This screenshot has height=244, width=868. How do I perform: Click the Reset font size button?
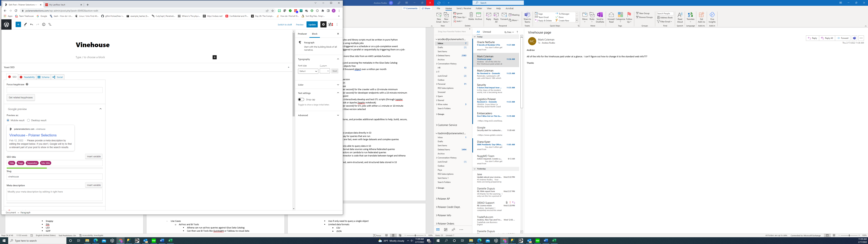click(x=335, y=71)
